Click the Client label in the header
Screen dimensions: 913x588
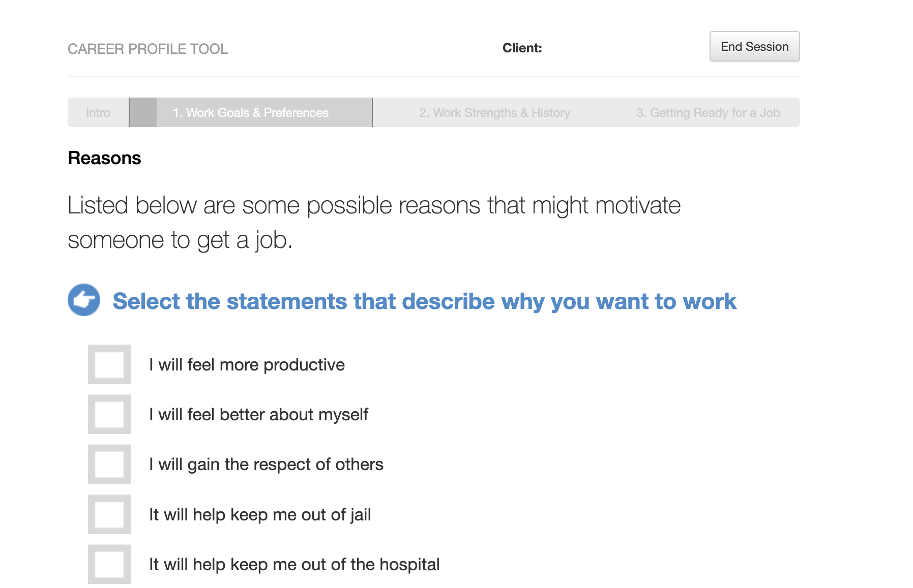522,48
